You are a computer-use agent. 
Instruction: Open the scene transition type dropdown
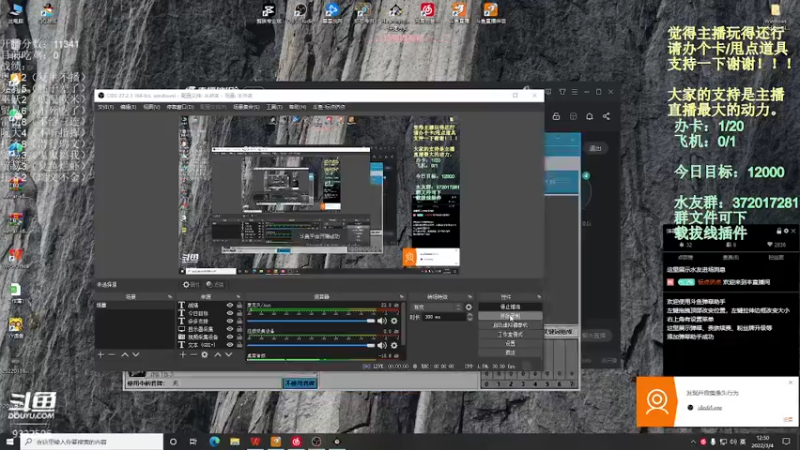point(436,307)
